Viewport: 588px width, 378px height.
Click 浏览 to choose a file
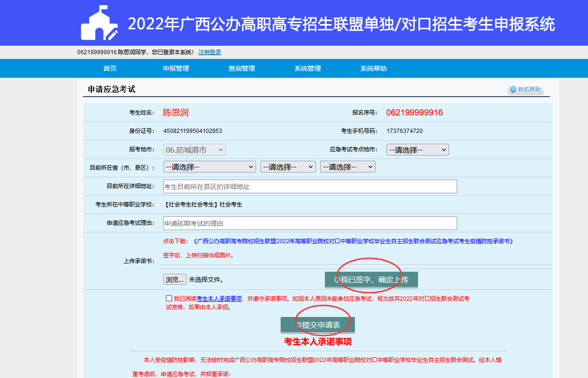[175, 279]
